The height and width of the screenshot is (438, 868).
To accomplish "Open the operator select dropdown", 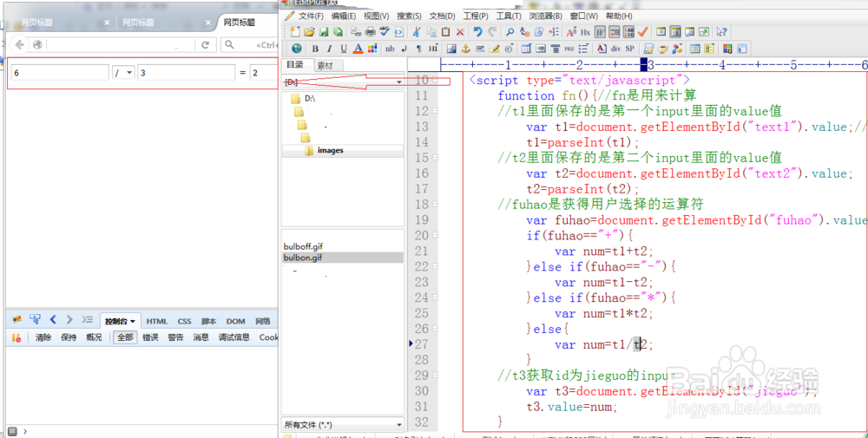I will [x=123, y=73].
